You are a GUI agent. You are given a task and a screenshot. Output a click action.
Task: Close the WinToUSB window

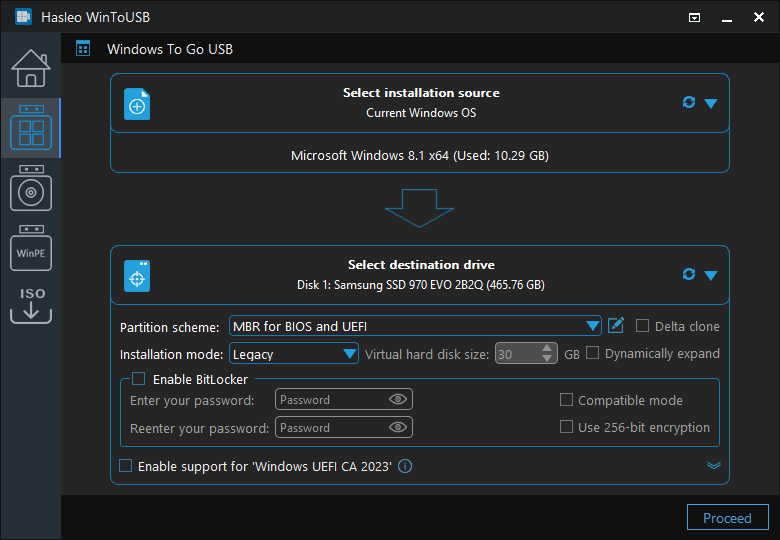pyautogui.click(x=759, y=17)
